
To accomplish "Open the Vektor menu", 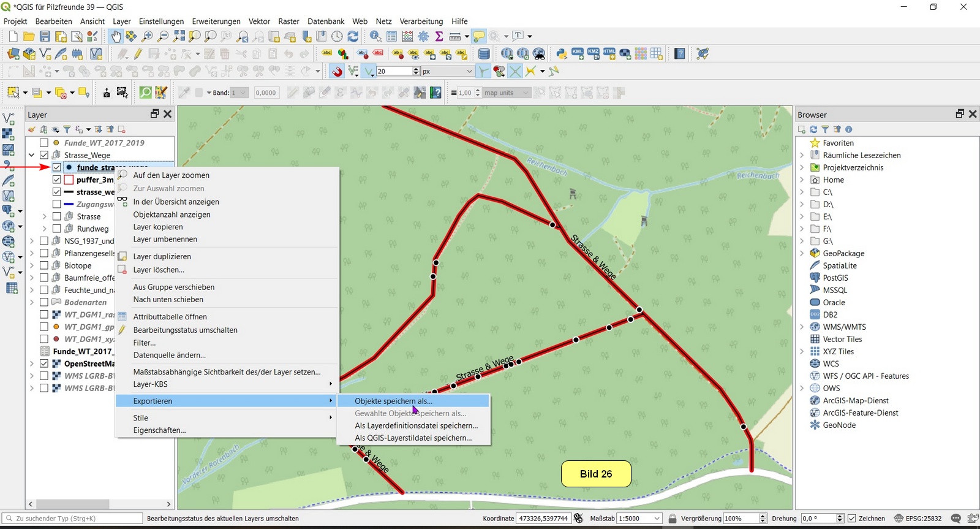I will (259, 21).
